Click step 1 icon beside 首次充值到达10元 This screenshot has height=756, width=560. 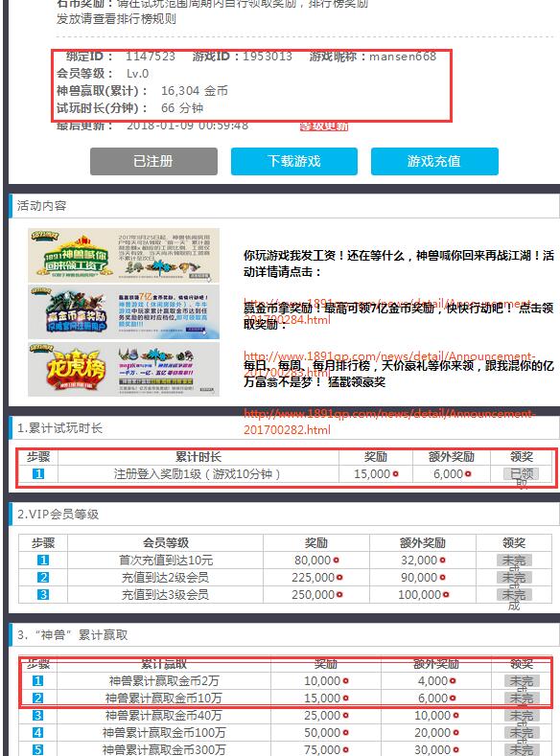(x=43, y=561)
